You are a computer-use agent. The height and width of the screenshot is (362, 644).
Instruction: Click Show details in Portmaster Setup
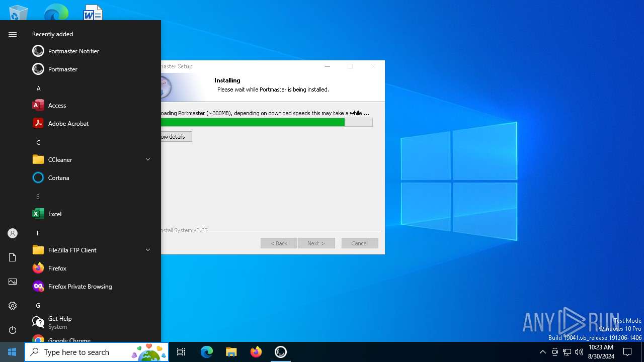(176, 137)
